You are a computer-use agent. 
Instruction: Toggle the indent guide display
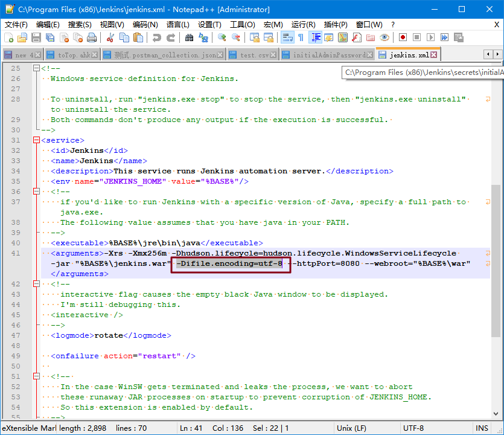[x=315, y=37]
